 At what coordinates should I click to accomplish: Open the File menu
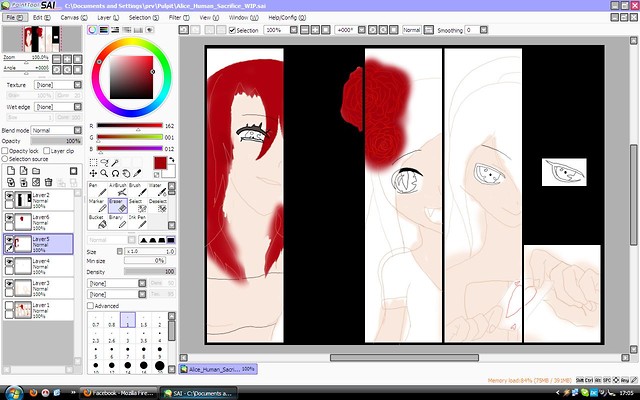click(15, 18)
